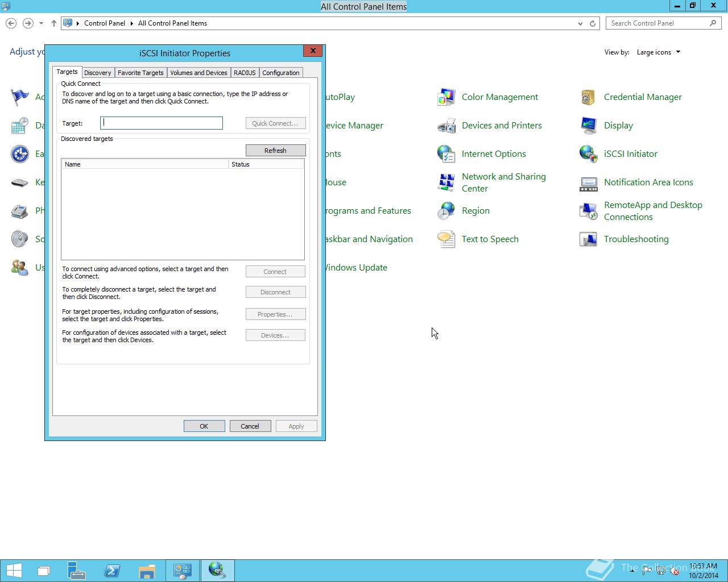Open Color Management icon

(x=446, y=97)
